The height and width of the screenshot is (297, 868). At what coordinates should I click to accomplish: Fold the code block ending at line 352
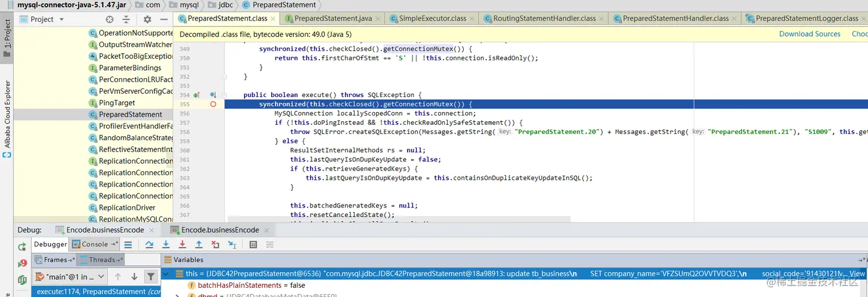coord(225,76)
